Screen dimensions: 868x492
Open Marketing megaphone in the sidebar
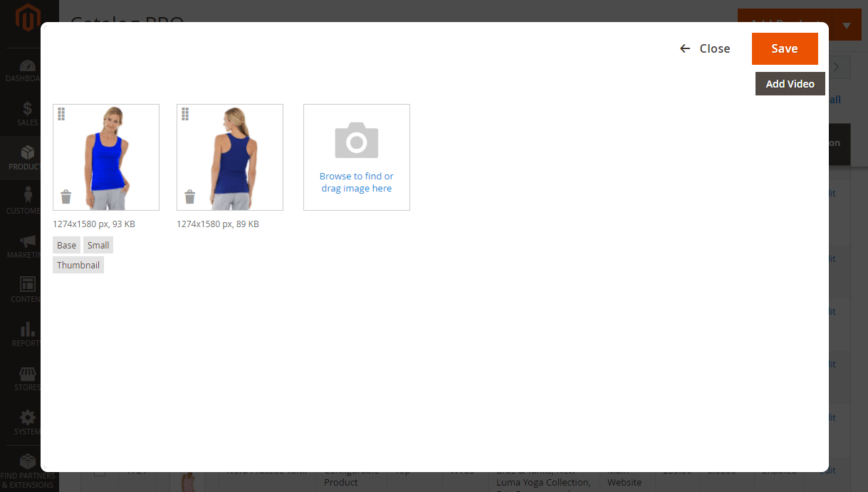pyautogui.click(x=27, y=246)
